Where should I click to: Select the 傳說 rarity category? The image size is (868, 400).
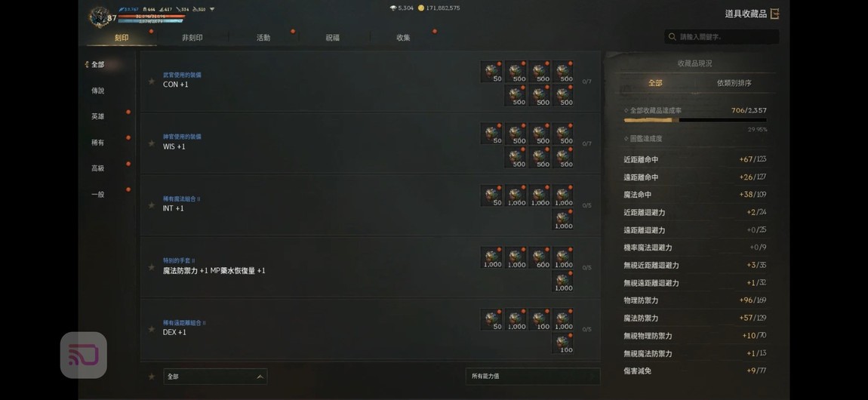pos(98,91)
